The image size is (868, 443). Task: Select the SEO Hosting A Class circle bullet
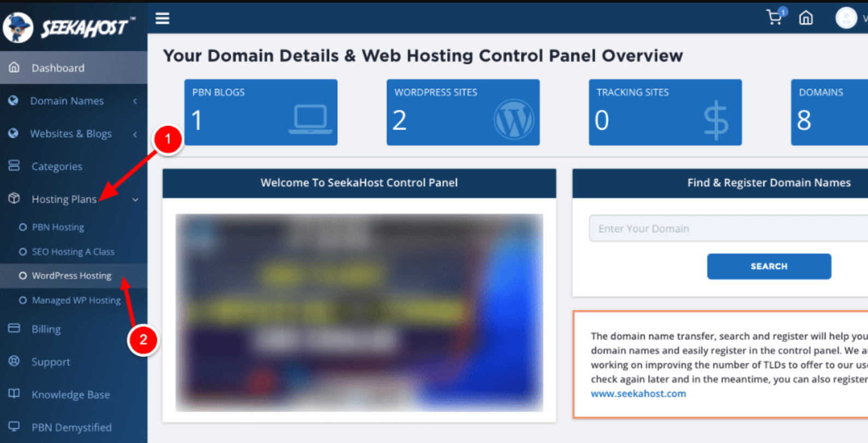point(22,252)
